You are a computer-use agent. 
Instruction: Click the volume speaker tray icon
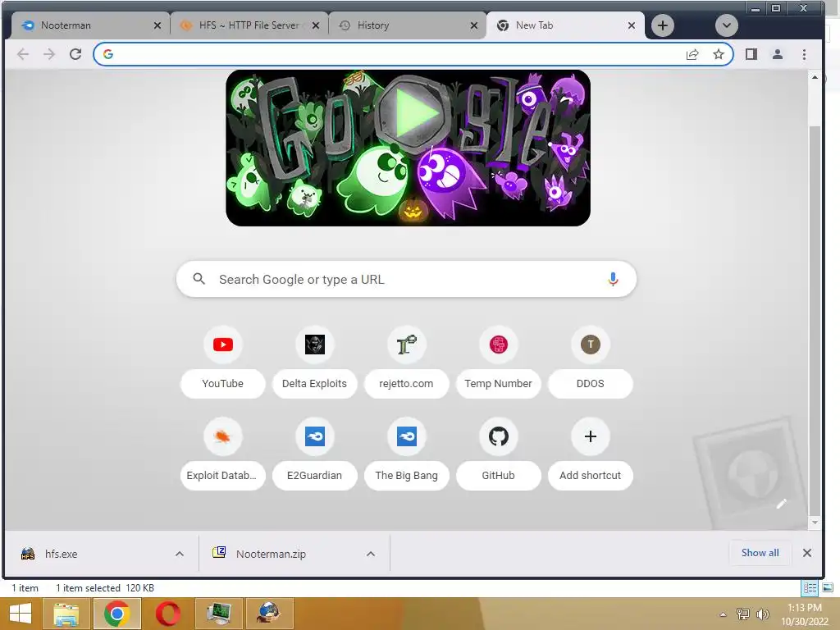click(762, 614)
